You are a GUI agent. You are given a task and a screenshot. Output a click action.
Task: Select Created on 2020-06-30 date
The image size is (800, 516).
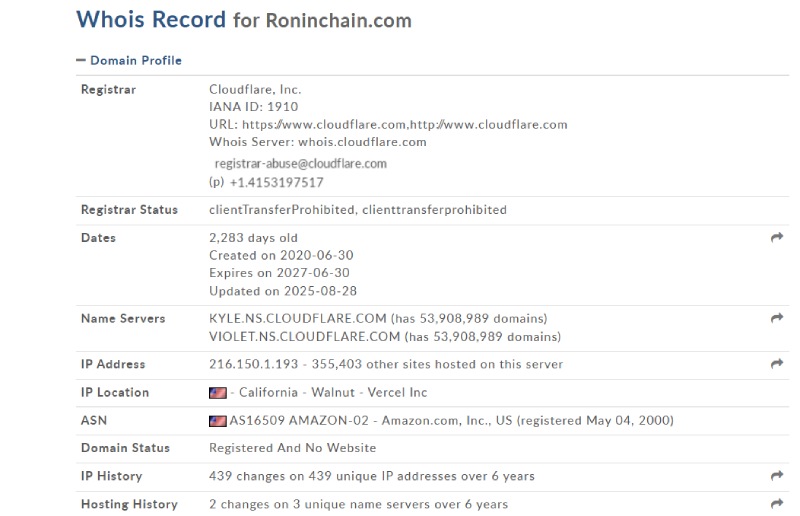pos(281,255)
